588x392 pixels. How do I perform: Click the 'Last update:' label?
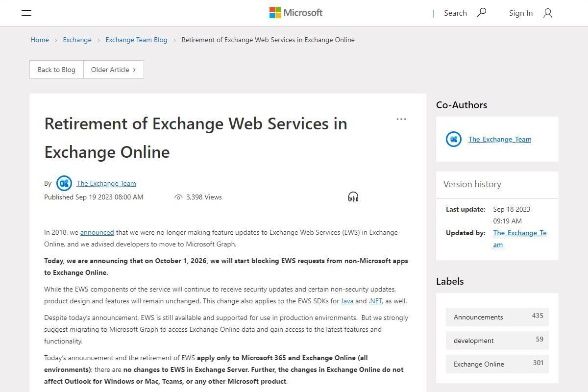pos(465,209)
